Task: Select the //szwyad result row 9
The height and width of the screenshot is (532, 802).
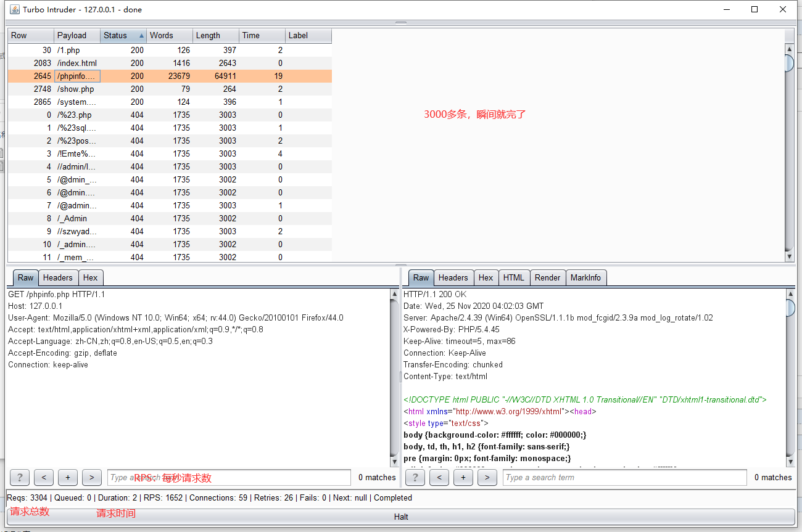Action: (x=170, y=231)
